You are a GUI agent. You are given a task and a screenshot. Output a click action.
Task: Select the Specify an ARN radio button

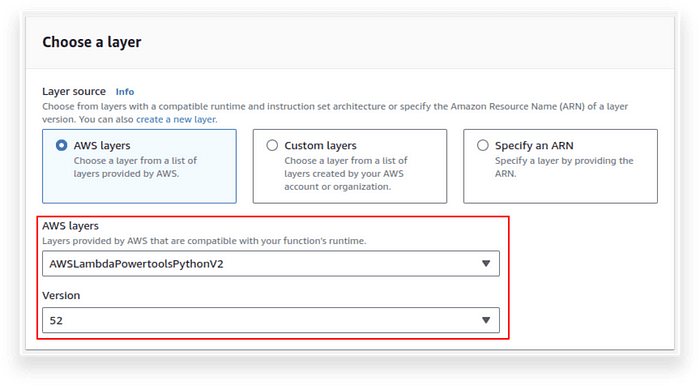tap(483, 145)
